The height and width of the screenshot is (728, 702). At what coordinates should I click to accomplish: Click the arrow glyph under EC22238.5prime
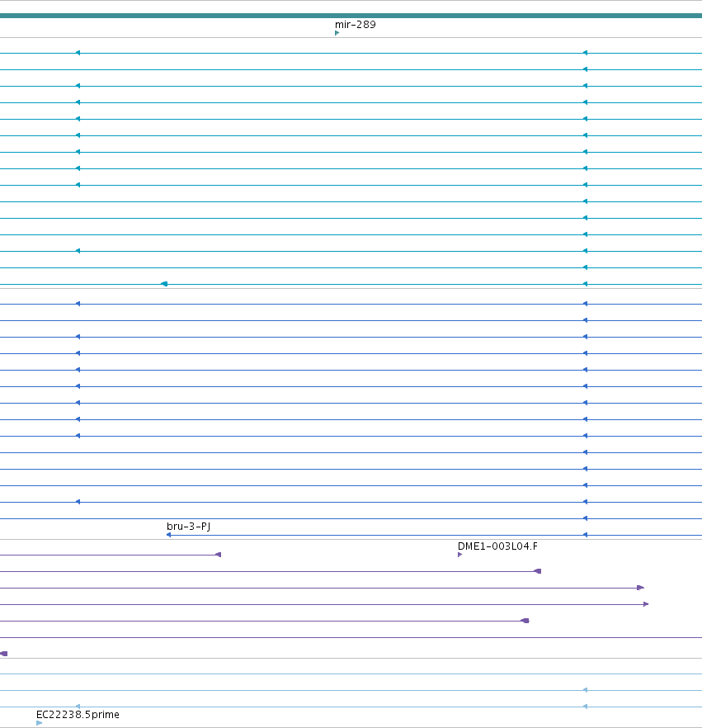[39, 723]
